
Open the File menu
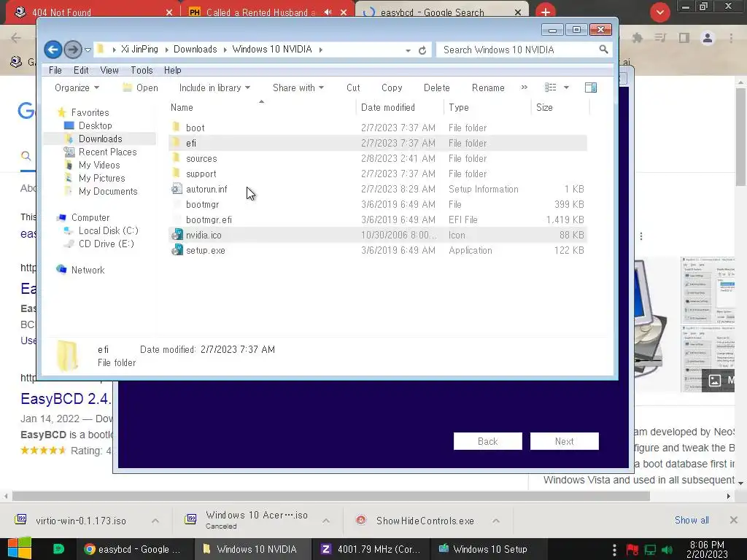(55, 70)
